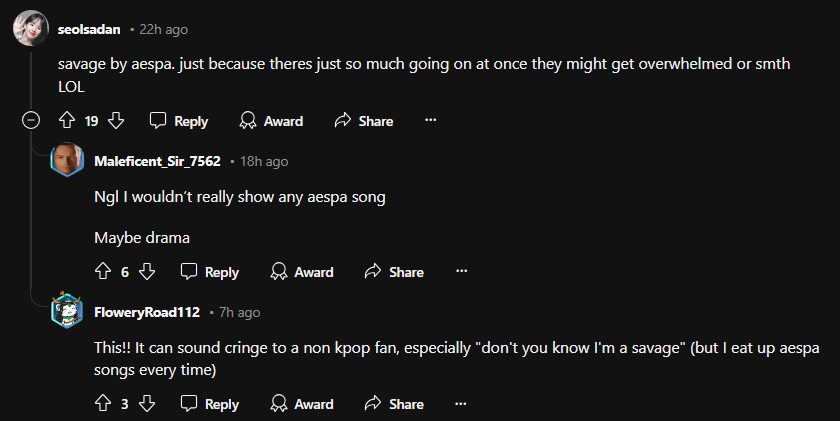Image resolution: width=840 pixels, height=421 pixels.
Task: Upvote FloweryRoad112's comment
Action: pyautogui.click(x=102, y=404)
